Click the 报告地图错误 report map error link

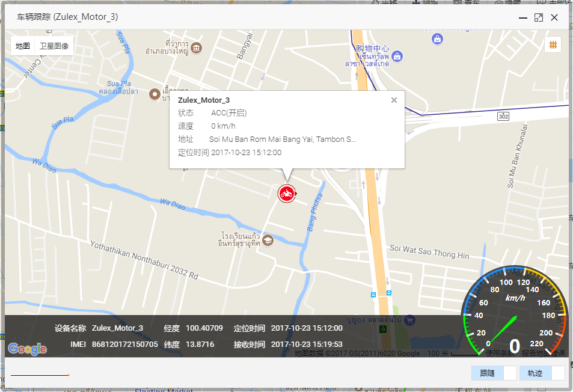[543, 354]
